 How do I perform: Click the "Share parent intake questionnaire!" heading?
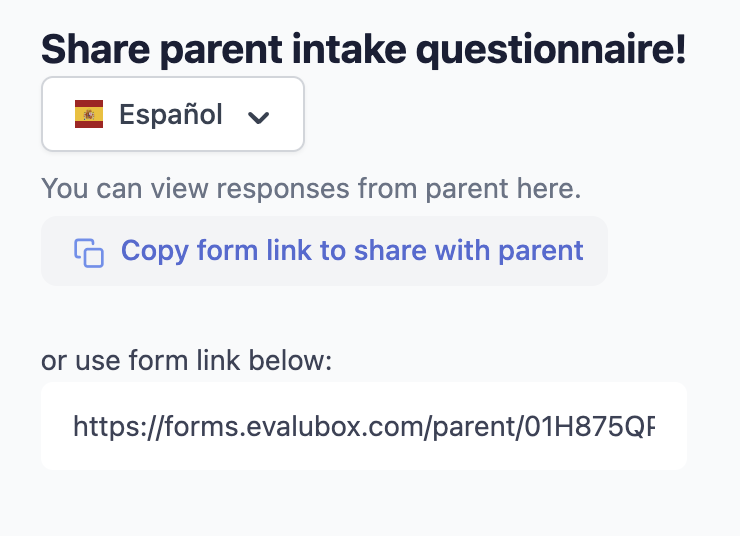point(363,48)
